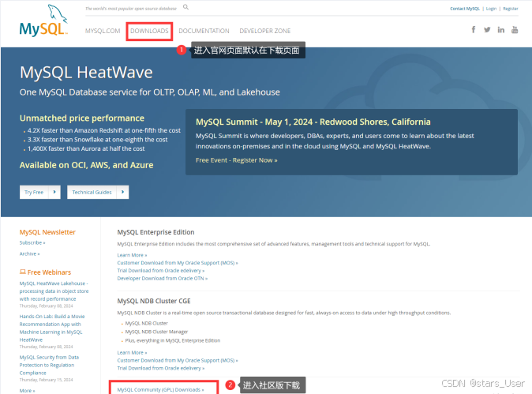Open Developer Download from Oracle OTN
Image resolution: width=532 pixels, height=394 pixels.
(x=162, y=279)
